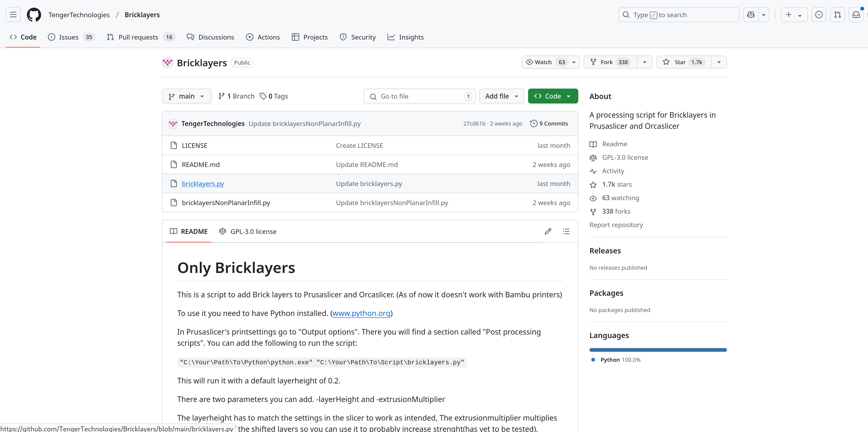Open commit hash 27cd61b
868x432 pixels.
coord(474,123)
